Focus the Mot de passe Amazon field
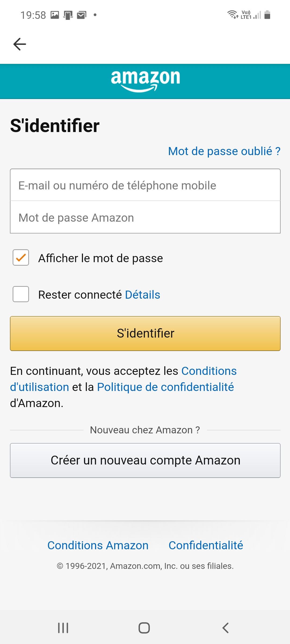The width and height of the screenshot is (290, 644). pos(145,217)
